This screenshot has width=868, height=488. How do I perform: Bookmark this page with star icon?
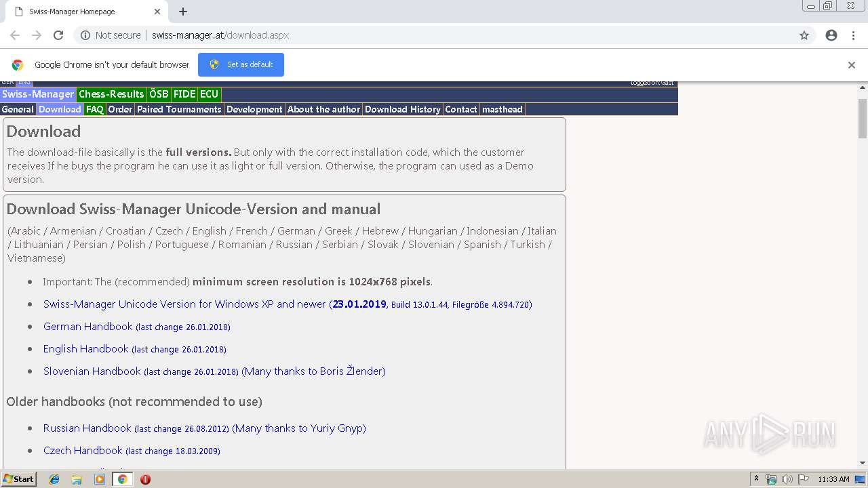click(804, 35)
